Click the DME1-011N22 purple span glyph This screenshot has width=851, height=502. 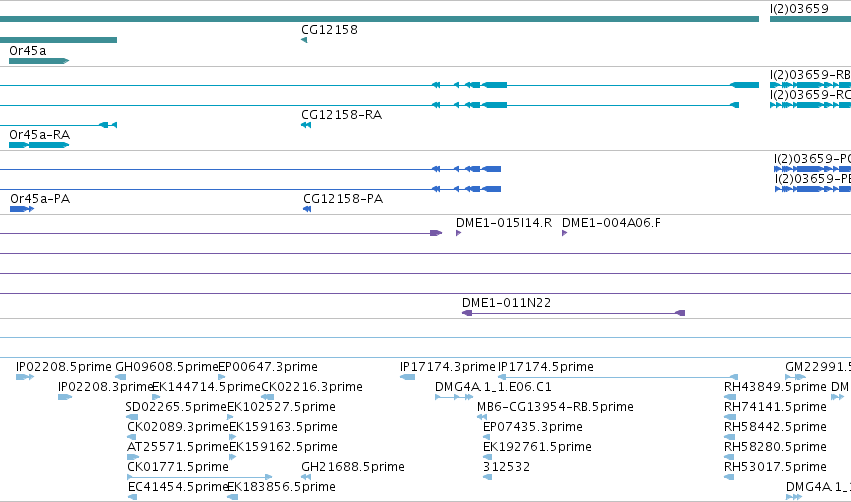point(573,313)
